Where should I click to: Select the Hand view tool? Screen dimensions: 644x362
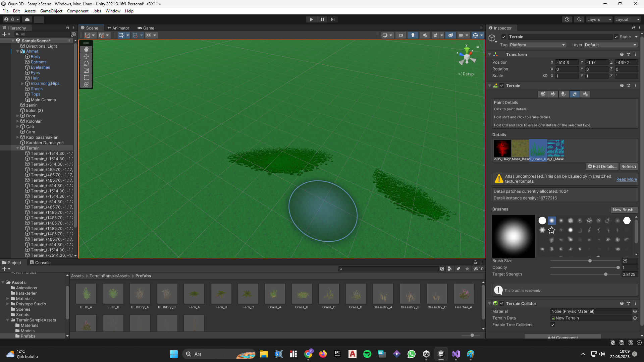(x=86, y=49)
